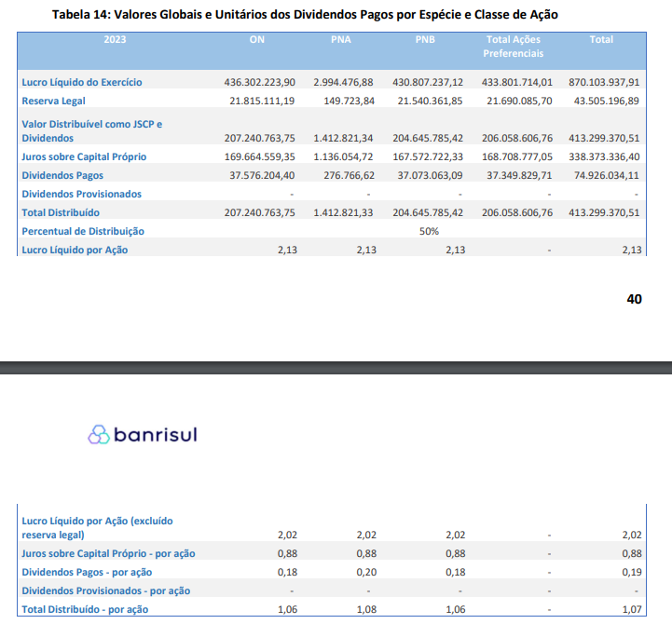672x624 pixels.
Task: Click the value 430.807.237,12
Action: [x=428, y=82]
